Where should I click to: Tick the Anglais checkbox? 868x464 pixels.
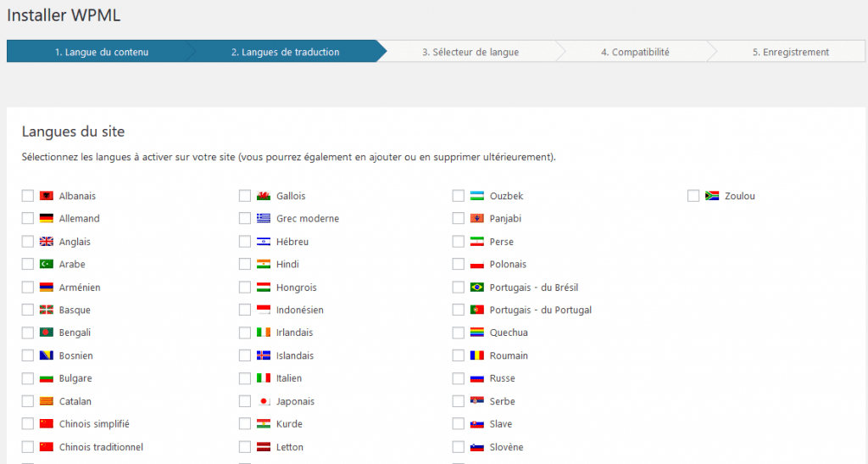[x=28, y=242]
